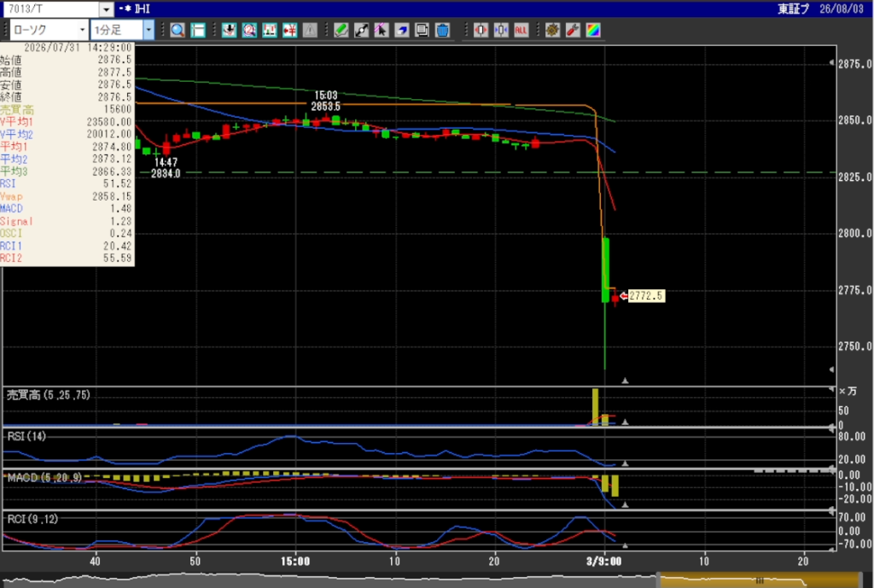Select the green pencil drawing tool

341,30
